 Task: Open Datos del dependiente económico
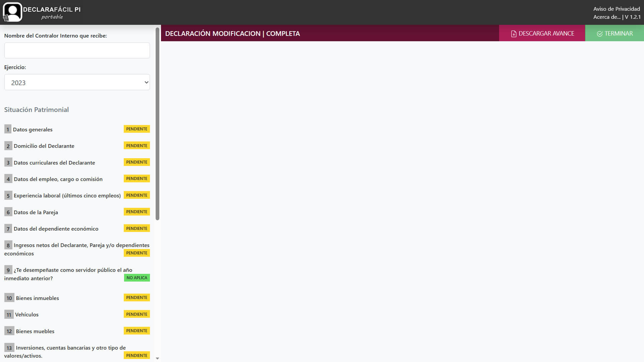click(x=56, y=229)
